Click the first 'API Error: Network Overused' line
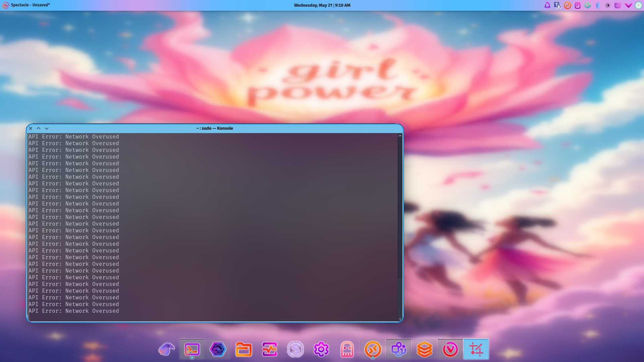644x362 pixels. [73, 137]
